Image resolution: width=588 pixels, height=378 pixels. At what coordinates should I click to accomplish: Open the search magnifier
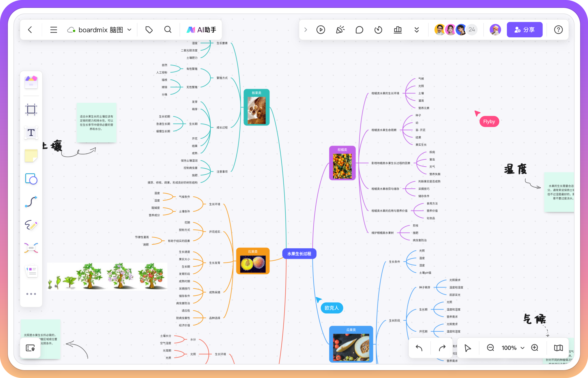pyautogui.click(x=168, y=29)
